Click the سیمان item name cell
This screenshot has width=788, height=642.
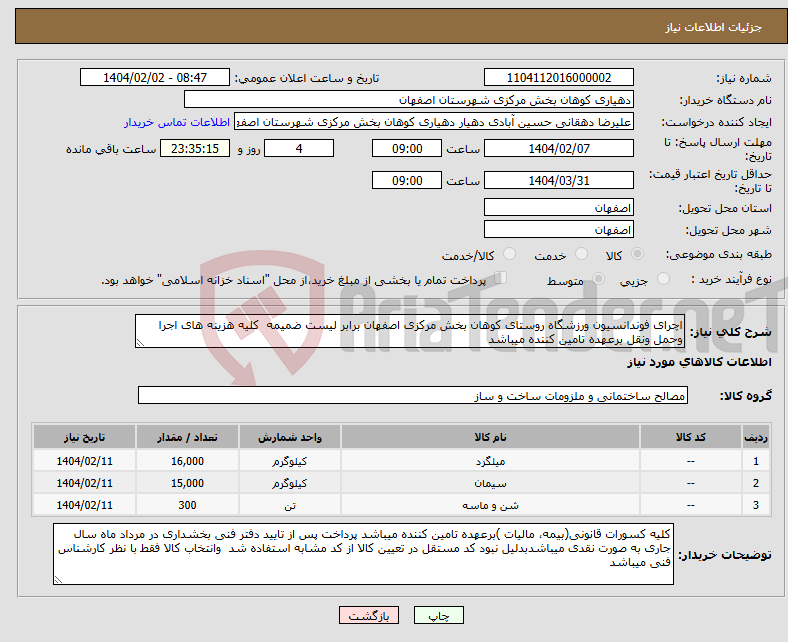(x=490, y=483)
